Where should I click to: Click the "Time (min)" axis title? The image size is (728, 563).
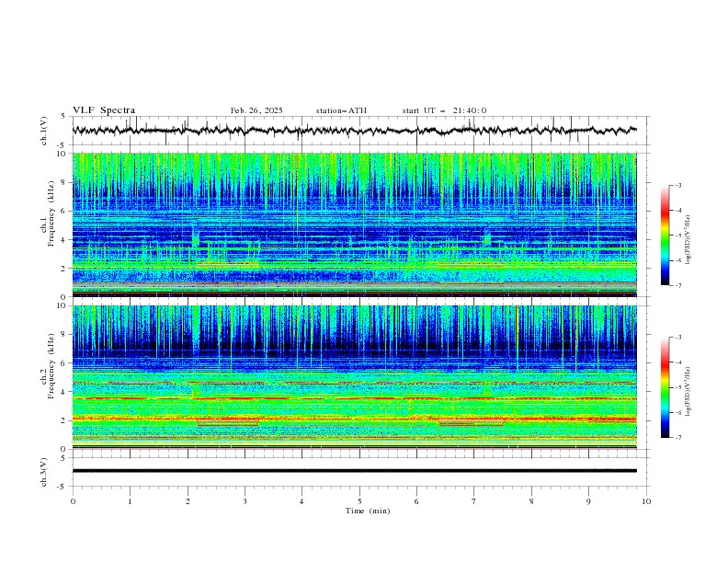coord(368,511)
